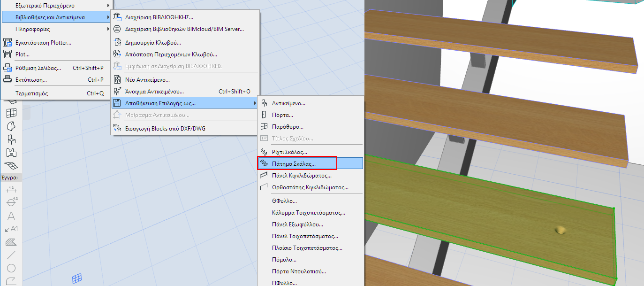Choose Εξωτερικό Περιεχόμενο menu entry
The width and height of the screenshot is (644, 286).
pos(56,6)
